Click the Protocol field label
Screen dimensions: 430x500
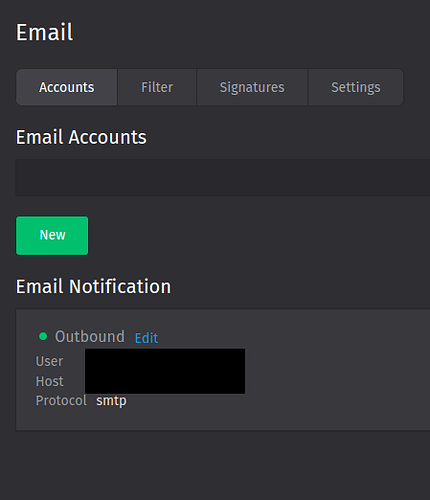[61, 401]
